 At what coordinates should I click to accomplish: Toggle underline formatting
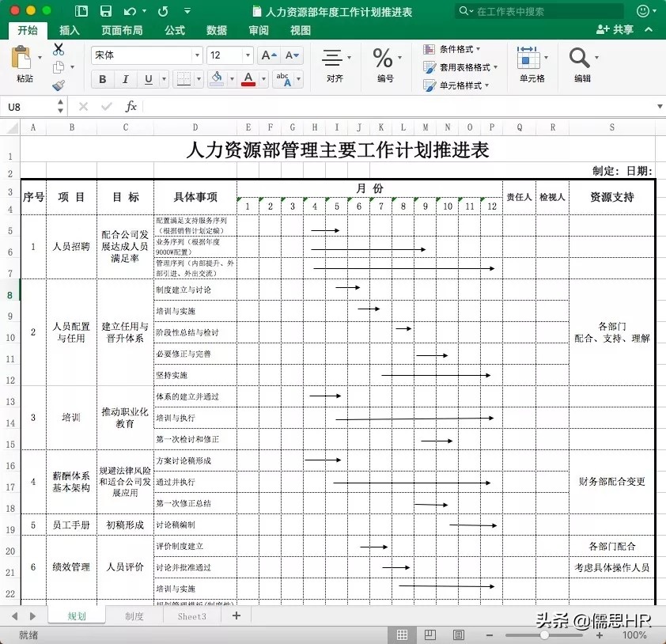point(146,80)
